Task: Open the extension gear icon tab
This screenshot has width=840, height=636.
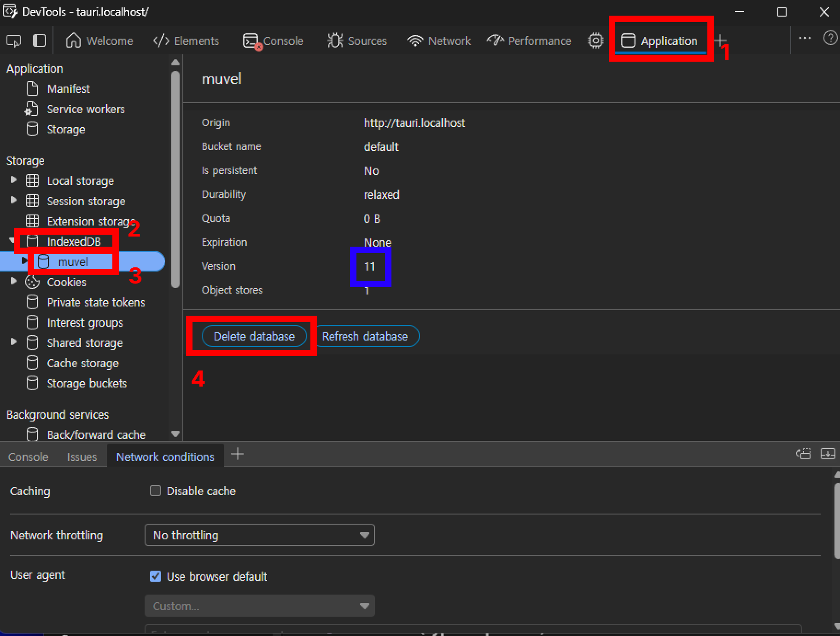Action: (x=595, y=41)
